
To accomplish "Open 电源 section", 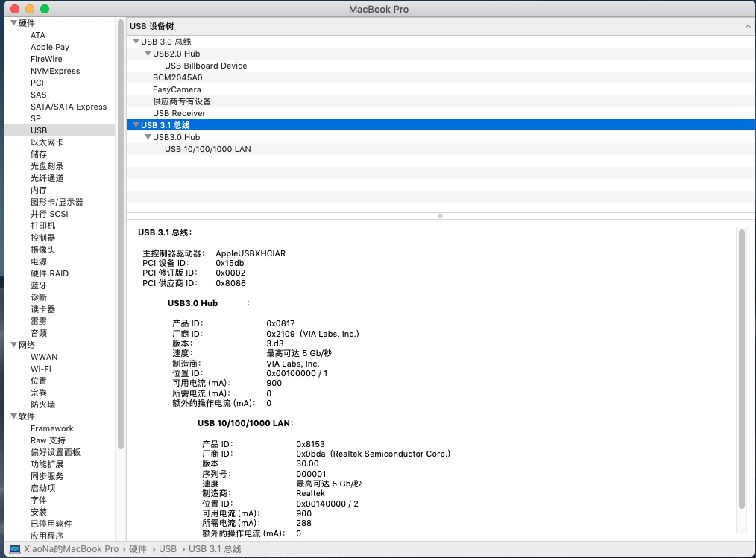I will click(39, 261).
